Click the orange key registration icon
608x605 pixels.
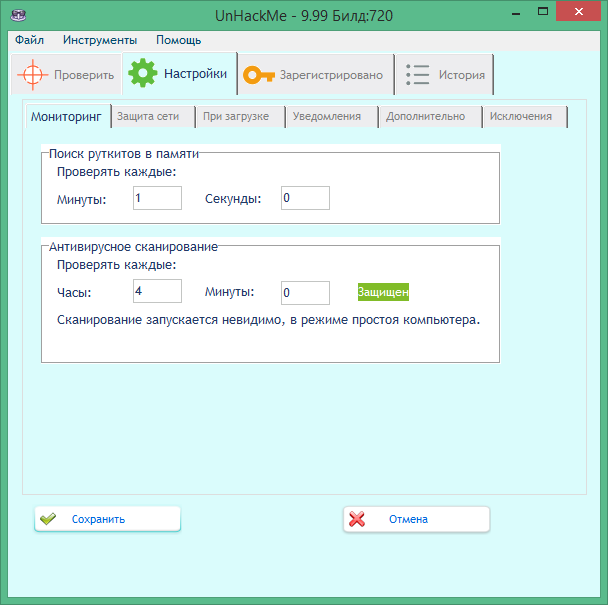click(259, 75)
